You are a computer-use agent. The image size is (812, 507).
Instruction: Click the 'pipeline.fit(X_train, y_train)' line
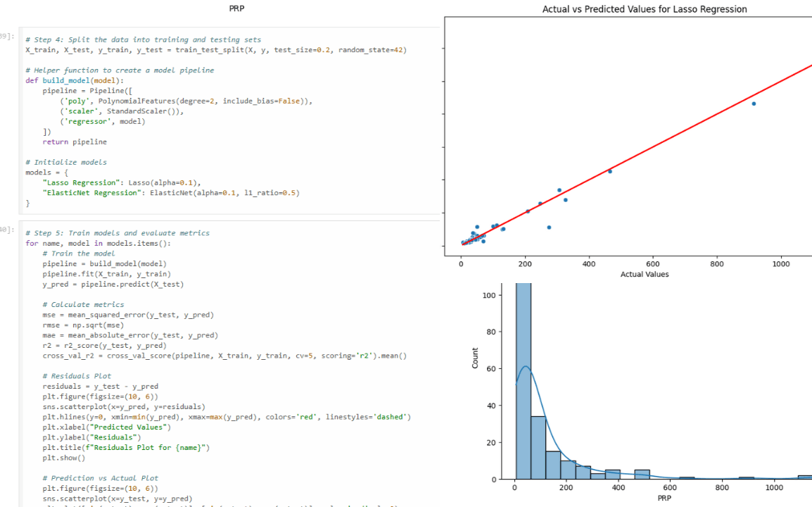click(107, 274)
